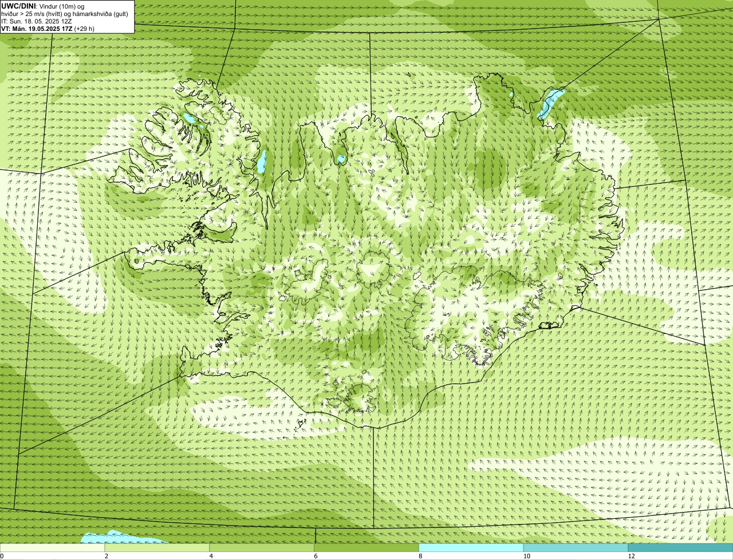The image size is (733, 560).
Task: Click the 10–12 turquoise colorbar segment
Action: (x=576, y=547)
